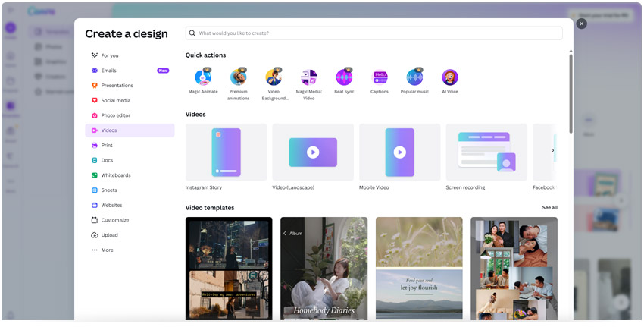Create an Instagram Story video
Screen dimensions: 644x327
point(227,152)
